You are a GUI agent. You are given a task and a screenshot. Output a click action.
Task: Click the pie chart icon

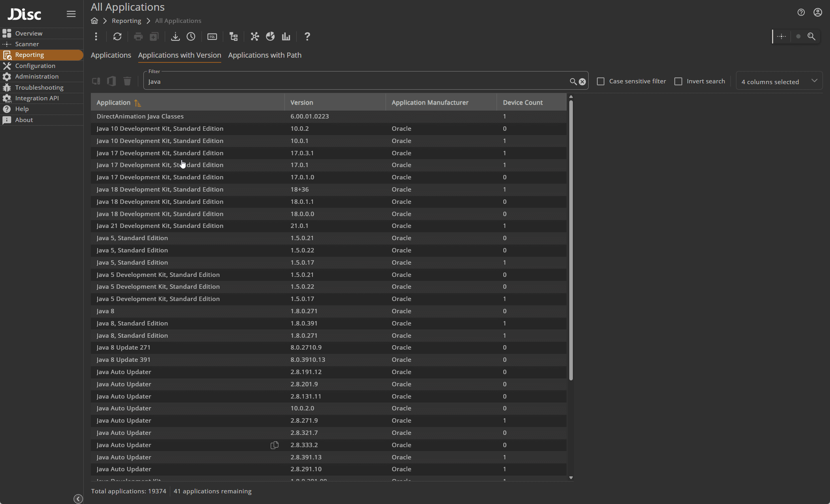270,37
